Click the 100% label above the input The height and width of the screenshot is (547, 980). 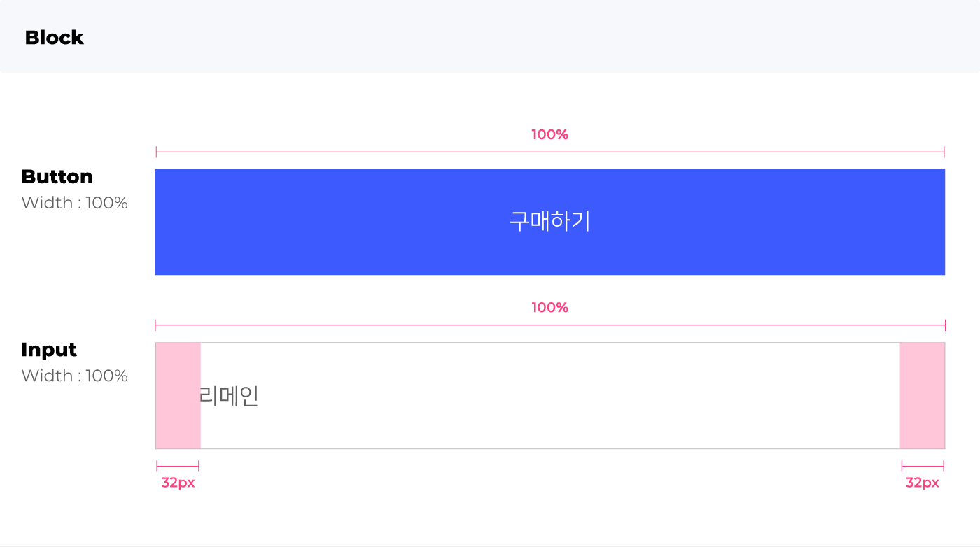[x=550, y=308]
